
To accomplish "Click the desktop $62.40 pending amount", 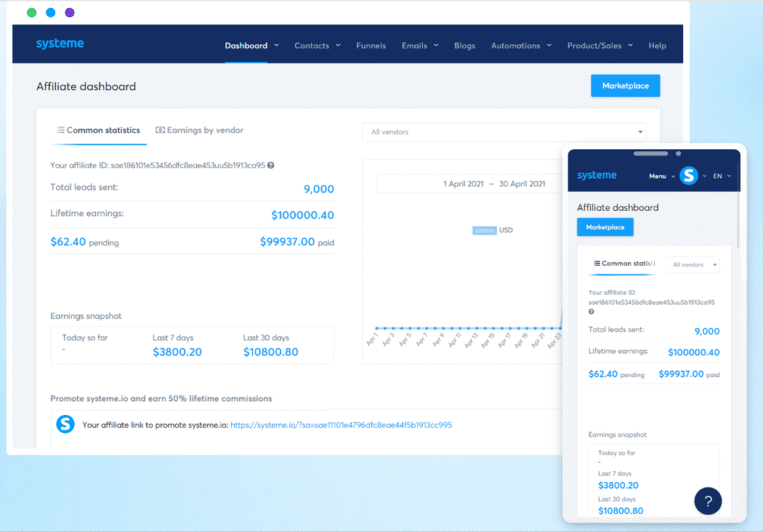I will [68, 242].
